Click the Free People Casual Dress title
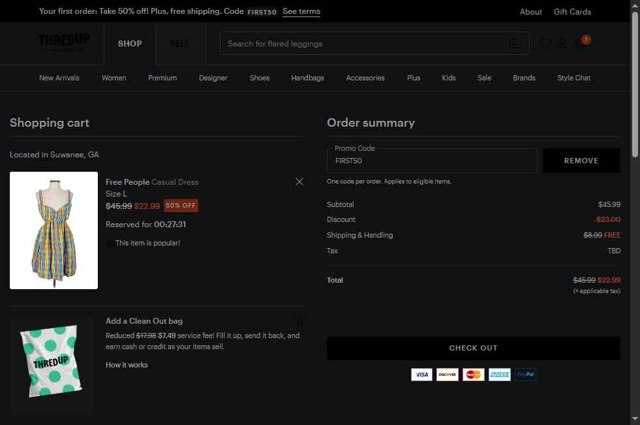The image size is (640, 425). pos(152,182)
